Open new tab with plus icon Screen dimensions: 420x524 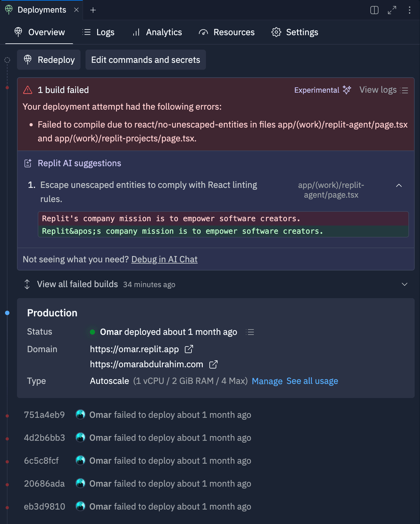pyautogui.click(x=93, y=10)
